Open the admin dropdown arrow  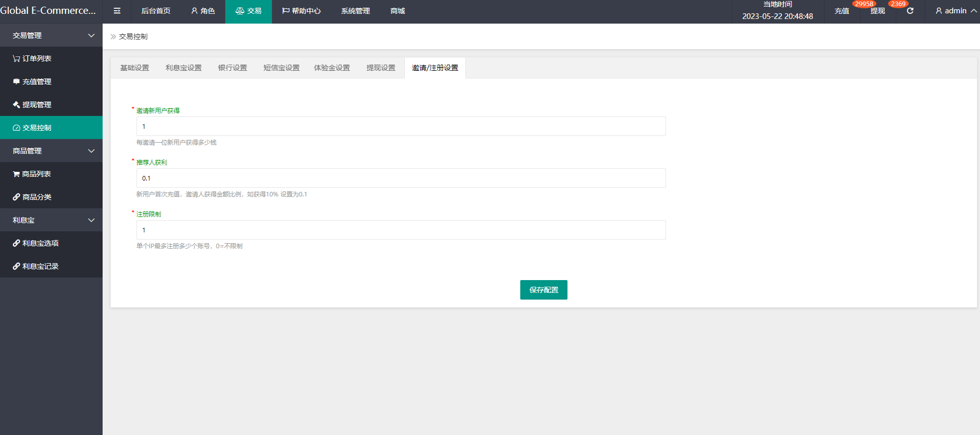pyautogui.click(x=973, y=11)
